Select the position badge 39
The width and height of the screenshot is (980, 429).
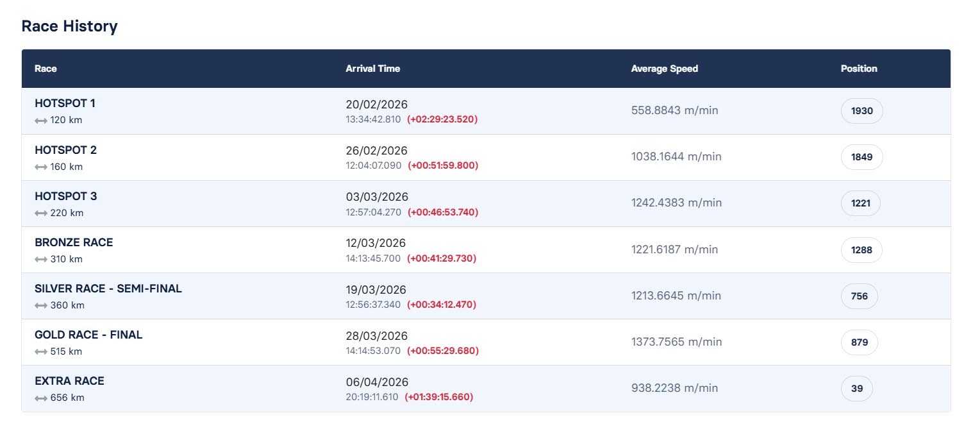856,389
